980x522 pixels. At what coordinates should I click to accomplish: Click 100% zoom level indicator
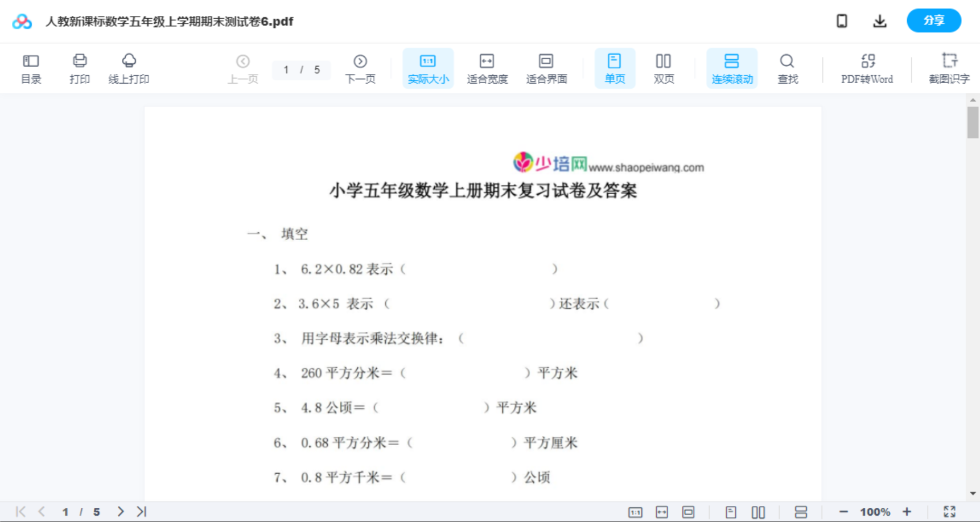tap(875, 511)
